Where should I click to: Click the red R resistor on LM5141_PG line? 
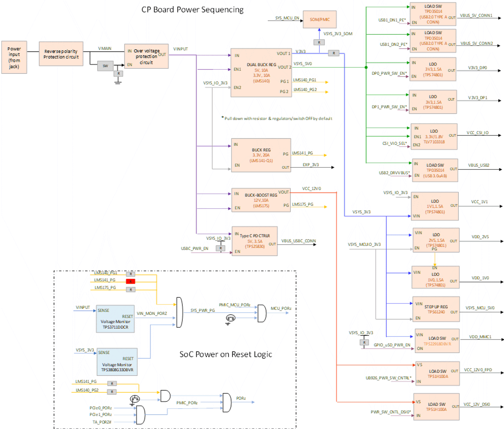pyautogui.click(x=131, y=281)
